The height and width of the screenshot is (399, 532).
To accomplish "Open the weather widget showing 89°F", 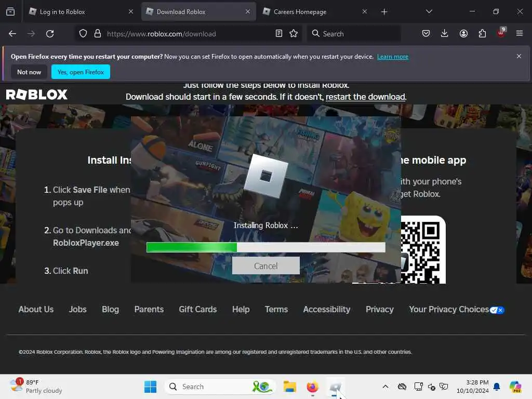I will pyautogui.click(x=36, y=387).
